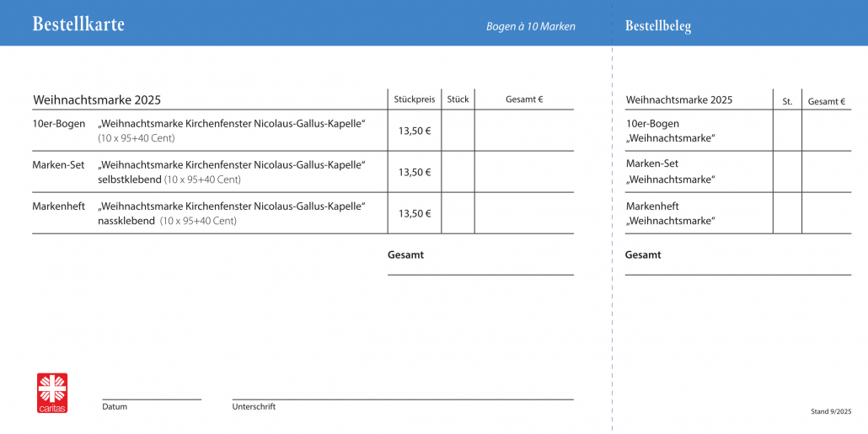This screenshot has width=868, height=434.
Task: Click the Stückpreis column header
Action: tap(414, 99)
